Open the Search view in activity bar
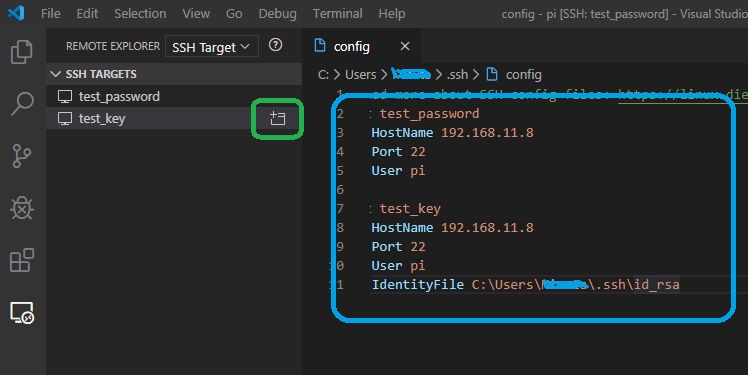Viewport: 748px width, 375px height. [x=22, y=104]
